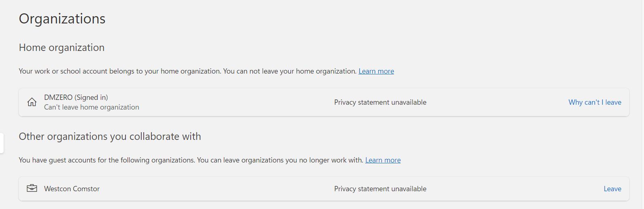
Task: Click the "Your work or school account" sentence
Action: tap(120, 71)
